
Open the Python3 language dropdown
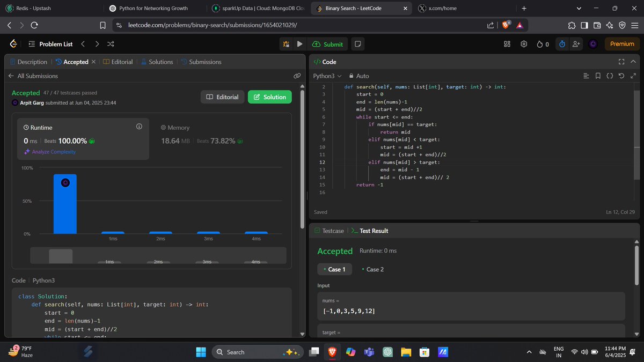327,76
